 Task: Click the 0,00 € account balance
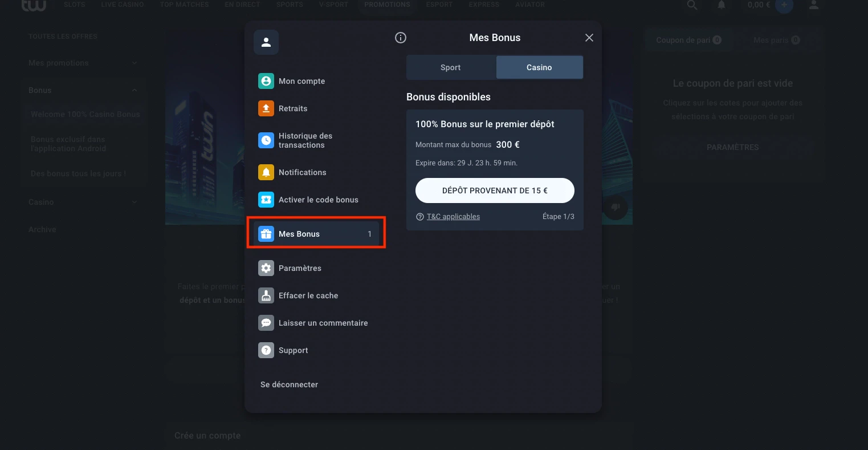point(759,5)
